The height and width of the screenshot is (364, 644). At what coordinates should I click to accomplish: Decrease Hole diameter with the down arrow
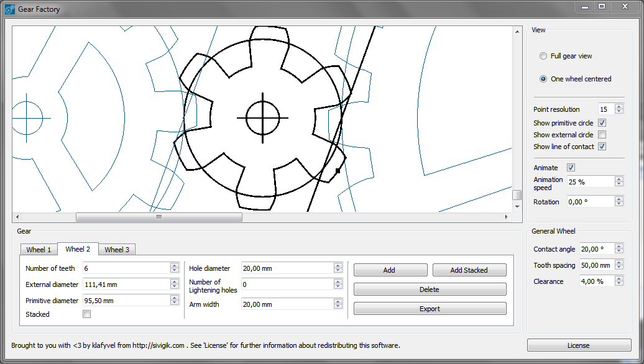[338, 270]
